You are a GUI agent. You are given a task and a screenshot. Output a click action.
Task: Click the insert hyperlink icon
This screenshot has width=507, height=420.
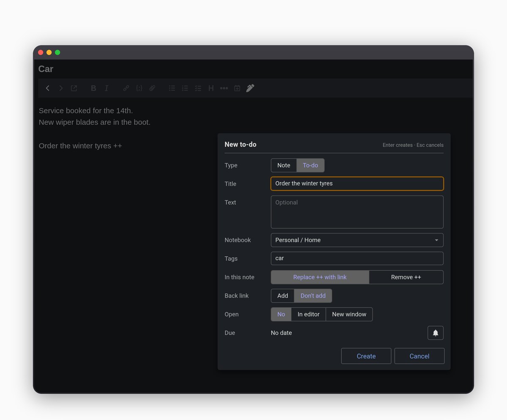coord(126,88)
